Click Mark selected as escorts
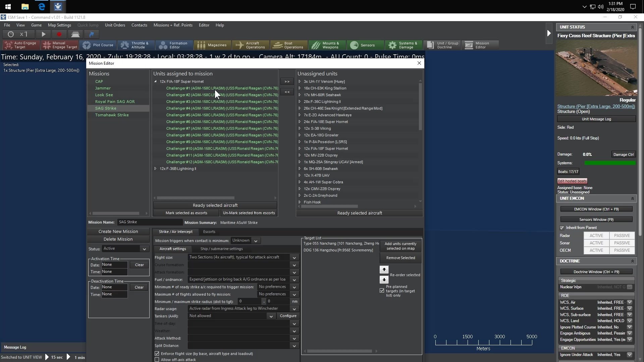 186,213
